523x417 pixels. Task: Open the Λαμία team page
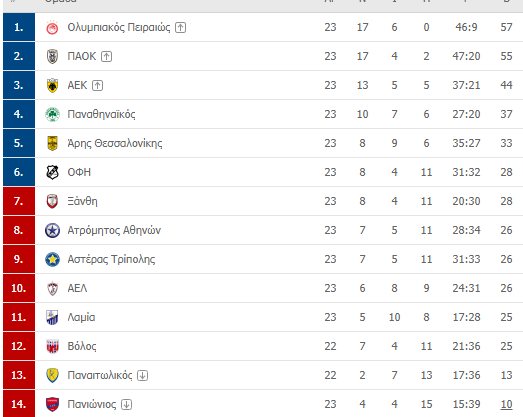pos(81,317)
